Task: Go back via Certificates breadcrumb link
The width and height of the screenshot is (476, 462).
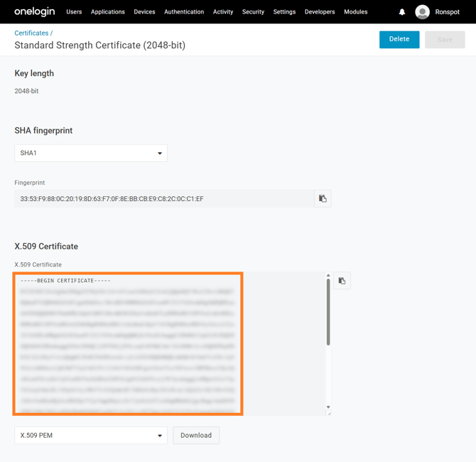Action: click(x=31, y=33)
